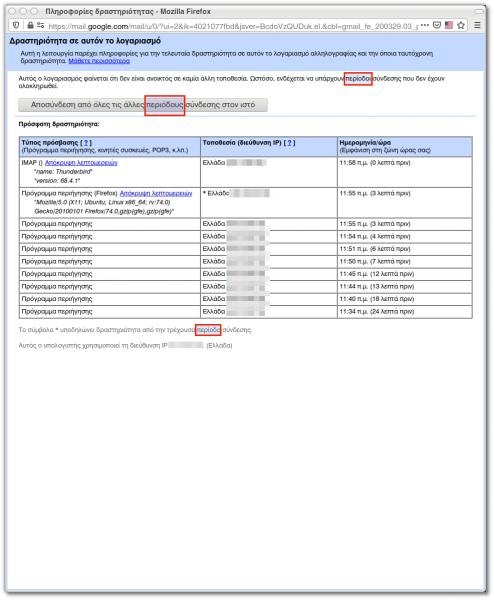The height and width of the screenshot is (600, 494).
Task: Save page to Pocket icon
Action: pos(437,25)
